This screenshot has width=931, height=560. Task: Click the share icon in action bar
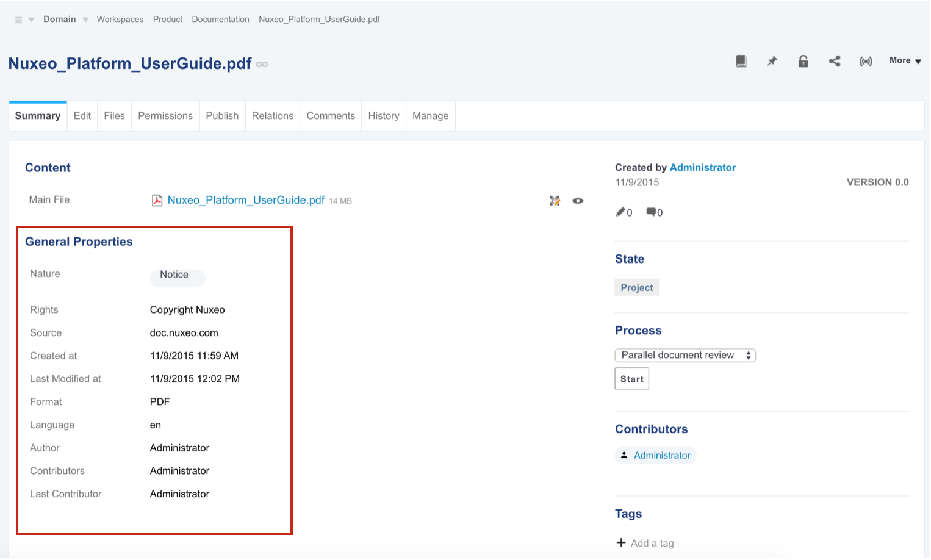[835, 61]
